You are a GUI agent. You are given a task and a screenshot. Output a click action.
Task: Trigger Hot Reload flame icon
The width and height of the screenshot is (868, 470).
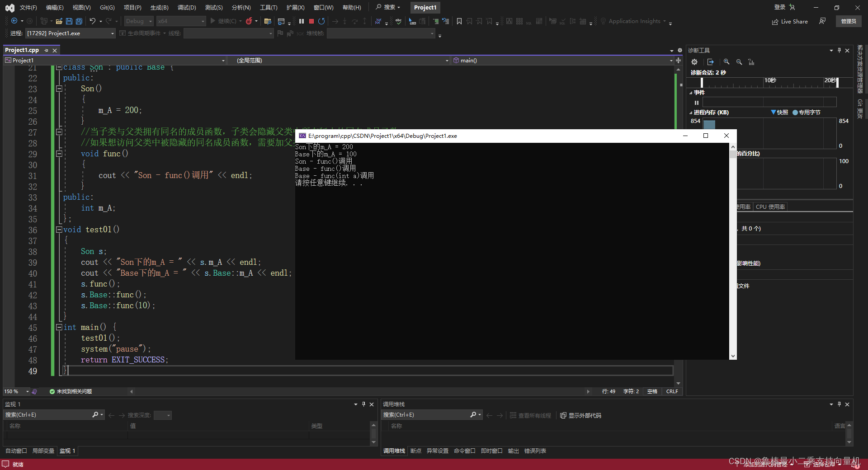(249, 21)
